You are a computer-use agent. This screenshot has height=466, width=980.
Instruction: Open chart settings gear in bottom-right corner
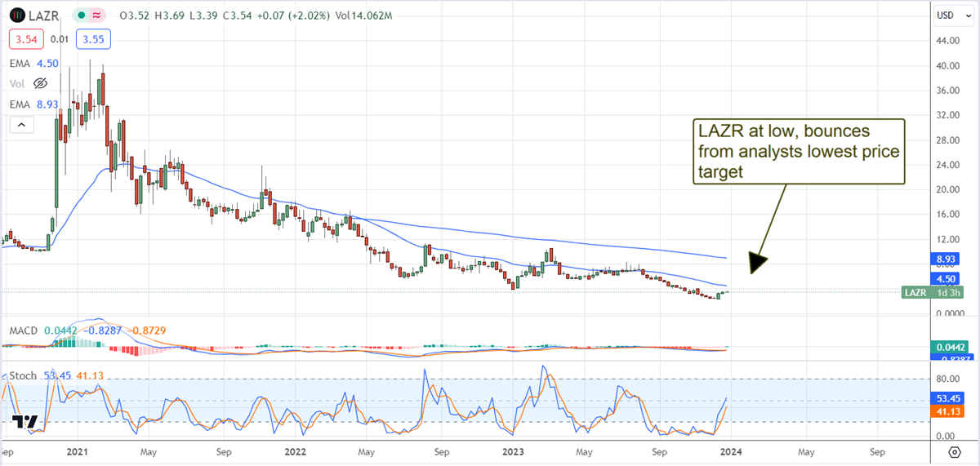[x=954, y=451]
